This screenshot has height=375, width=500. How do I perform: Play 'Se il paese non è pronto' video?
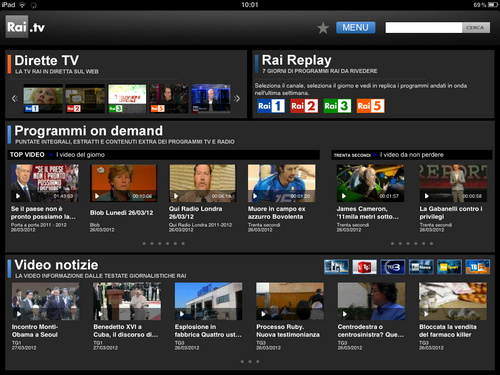[45, 183]
